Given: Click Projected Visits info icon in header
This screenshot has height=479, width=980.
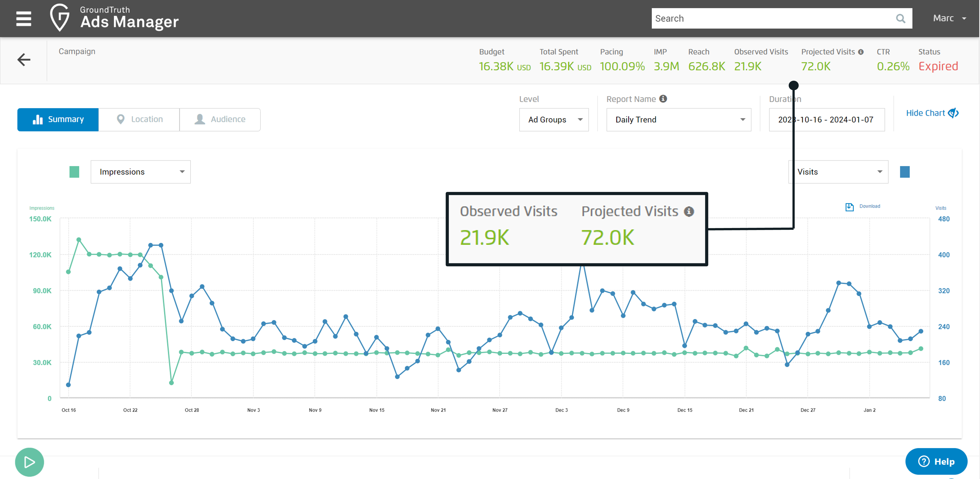Looking at the screenshot, I should pos(861,52).
